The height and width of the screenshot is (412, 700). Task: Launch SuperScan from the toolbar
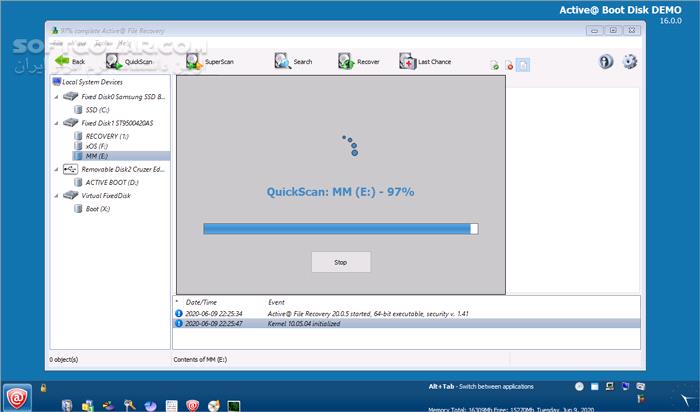pos(210,62)
